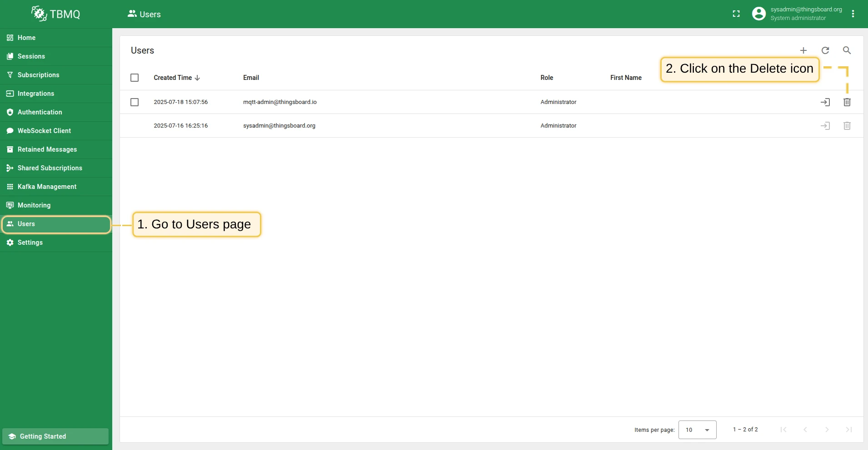868x450 pixels.
Task: Delete the mqtt-admin@thingsboard.io user
Action: 847,102
